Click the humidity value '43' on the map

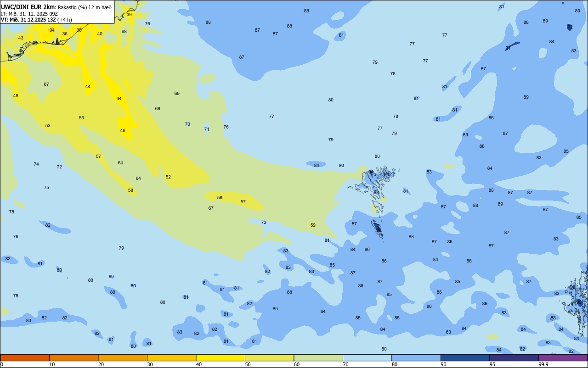21,38
